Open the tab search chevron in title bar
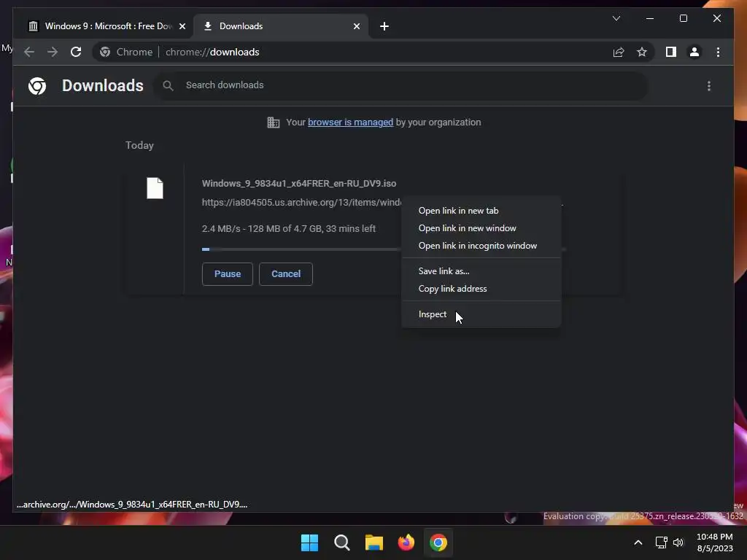Viewport: 747px width, 560px height. click(616, 18)
